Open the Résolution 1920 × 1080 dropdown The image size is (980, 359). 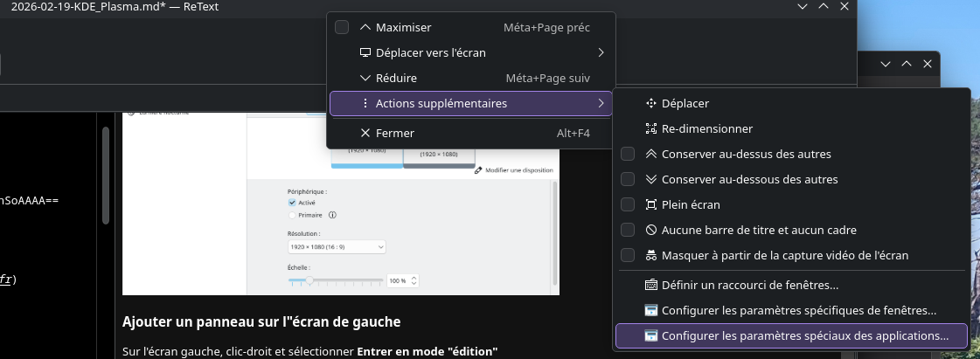coord(337,248)
